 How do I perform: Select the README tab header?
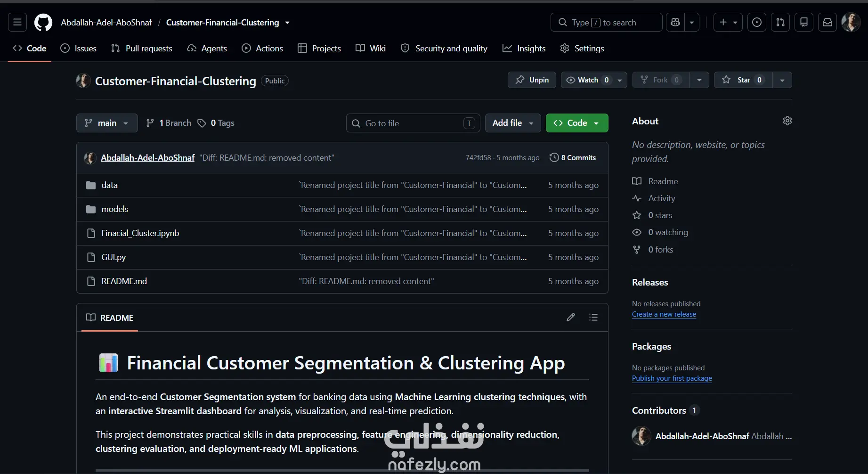pos(110,318)
